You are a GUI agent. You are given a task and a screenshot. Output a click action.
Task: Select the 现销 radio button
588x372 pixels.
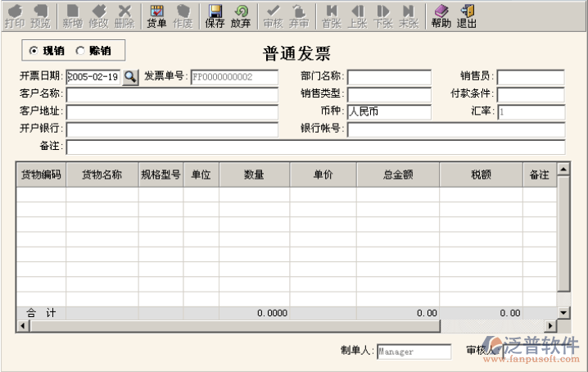pos(34,51)
